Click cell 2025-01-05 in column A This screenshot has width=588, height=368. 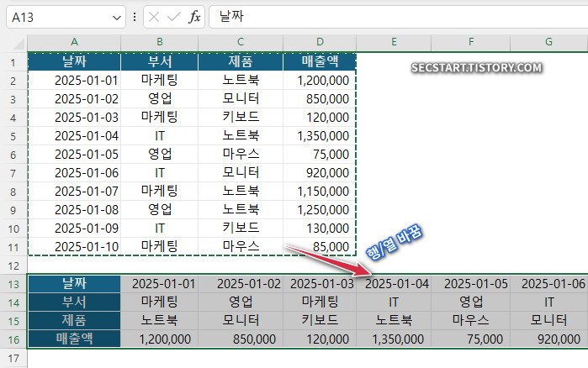tap(74, 155)
